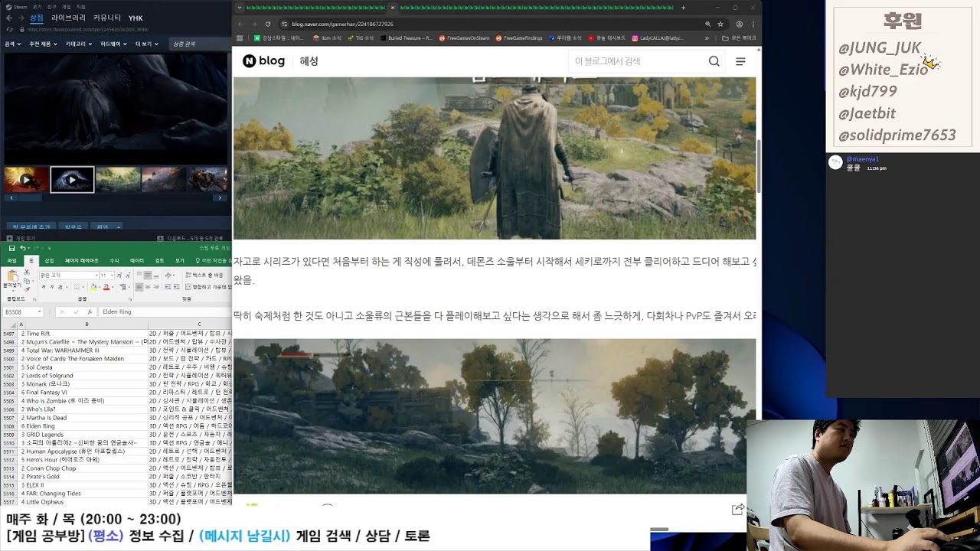Screen dimensions: 980x551
Task: Open the Steam 보기 menu
Action: 37,7
